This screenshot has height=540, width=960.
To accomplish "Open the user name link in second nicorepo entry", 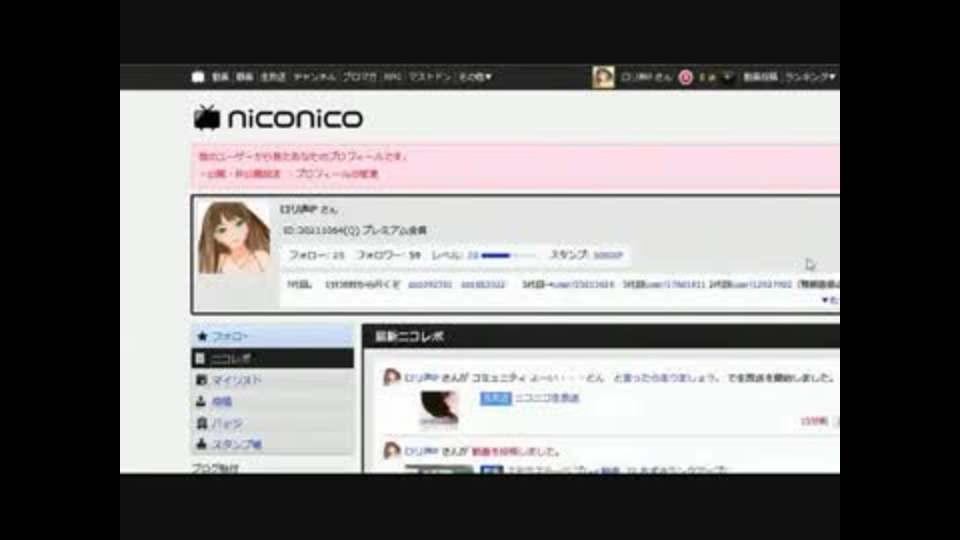I will pos(421,451).
